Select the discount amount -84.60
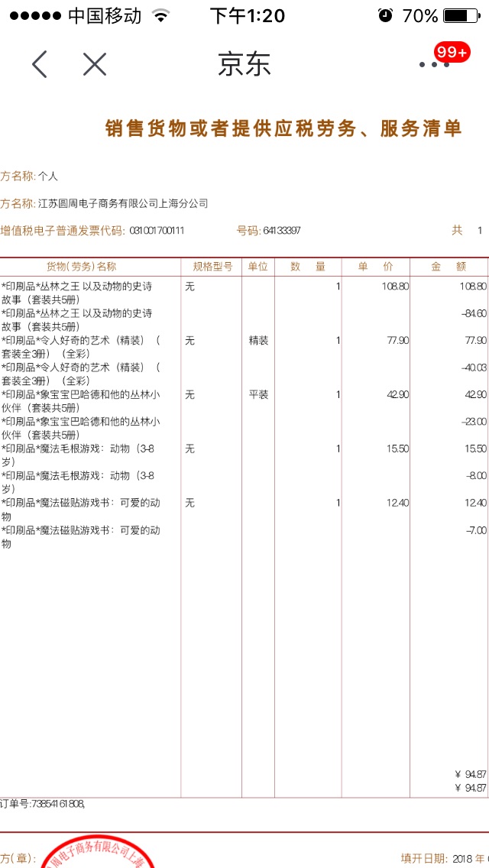The height and width of the screenshot is (868, 489). [x=474, y=314]
